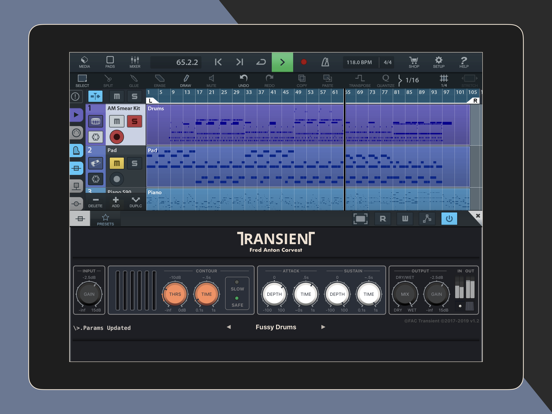Open the 1/16 quantize value menu
552x414 pixels.
[409, 80]
